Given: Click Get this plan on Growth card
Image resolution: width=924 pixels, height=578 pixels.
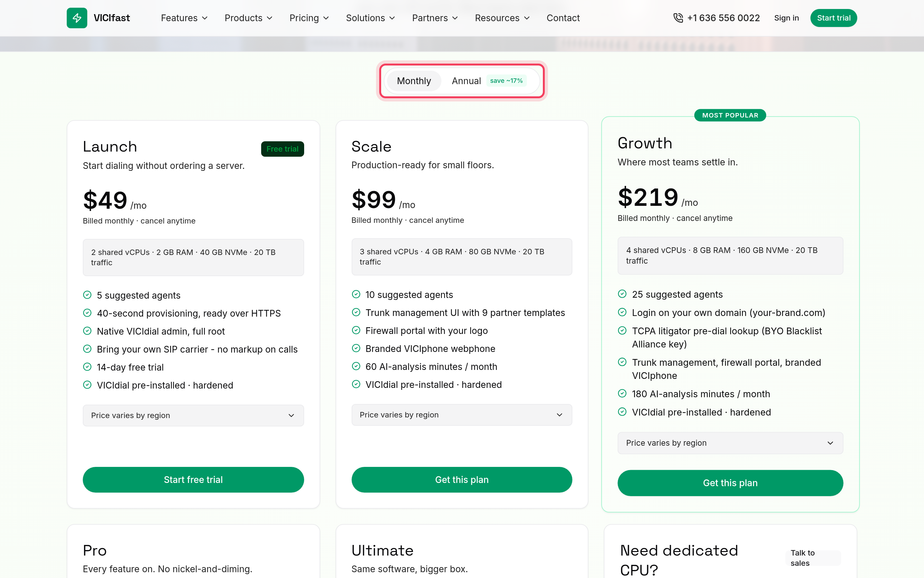Looking at the screenshot, I should (x=730, y=483).
